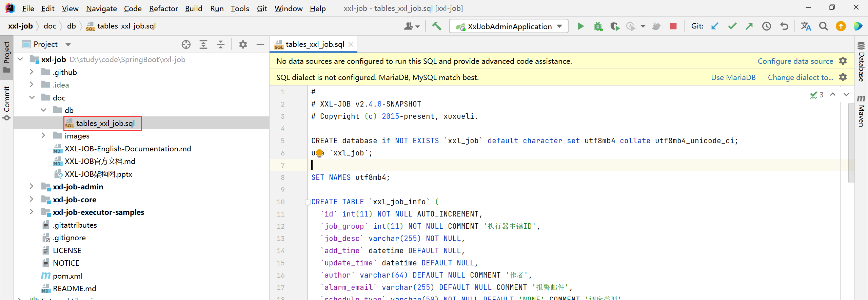
Task: Open the Database tool window
Action: click(x=861, y=61)
